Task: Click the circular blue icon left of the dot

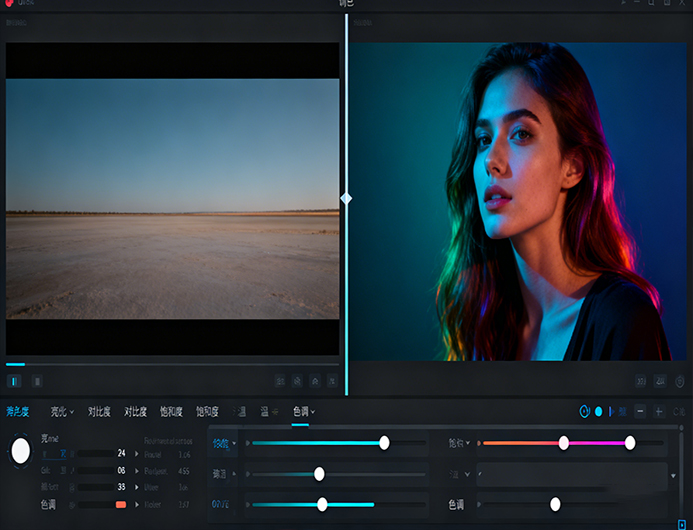Action: coord(584,411)
